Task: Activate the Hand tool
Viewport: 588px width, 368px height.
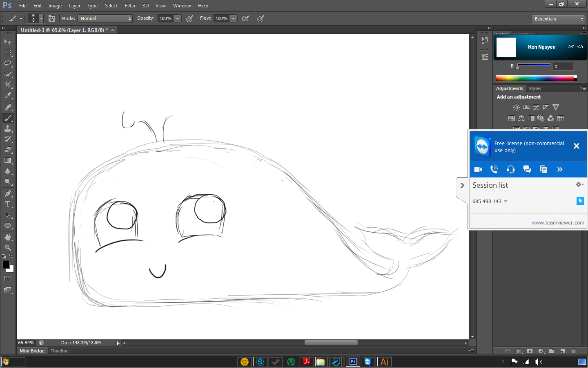Action: (8, 237)
